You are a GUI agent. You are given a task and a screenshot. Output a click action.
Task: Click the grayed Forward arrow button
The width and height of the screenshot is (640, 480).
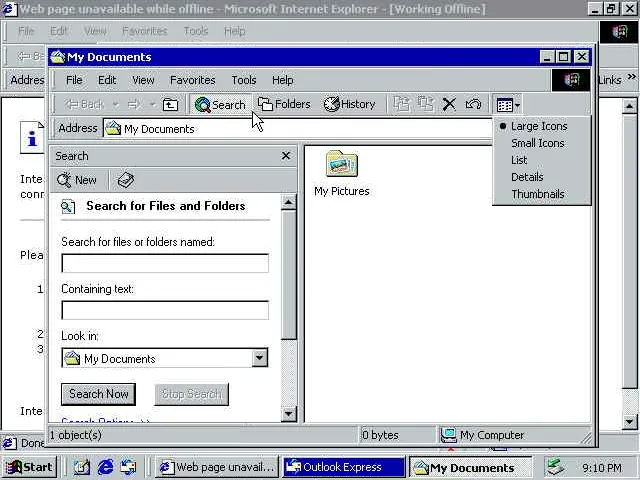coord(134,104)
